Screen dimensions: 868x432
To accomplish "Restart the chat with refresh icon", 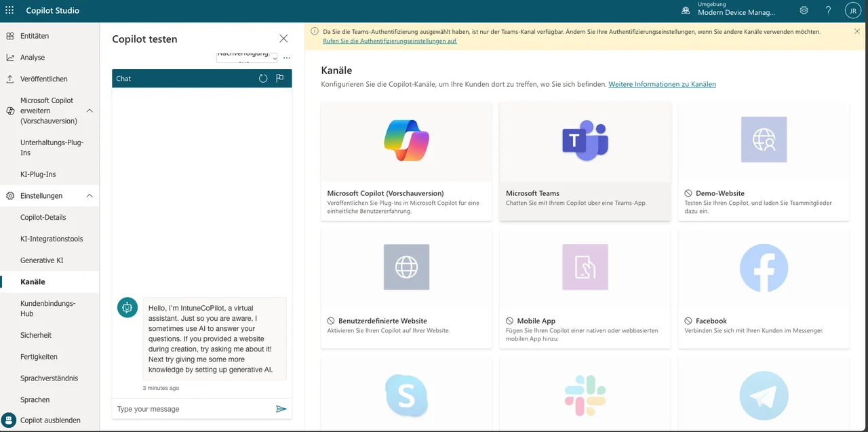I will pos(263,78).
